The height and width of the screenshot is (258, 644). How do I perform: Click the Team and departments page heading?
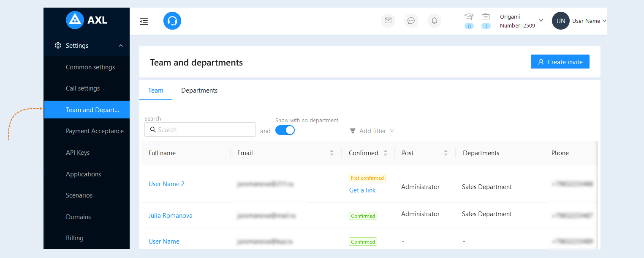[x=196, y=63]
